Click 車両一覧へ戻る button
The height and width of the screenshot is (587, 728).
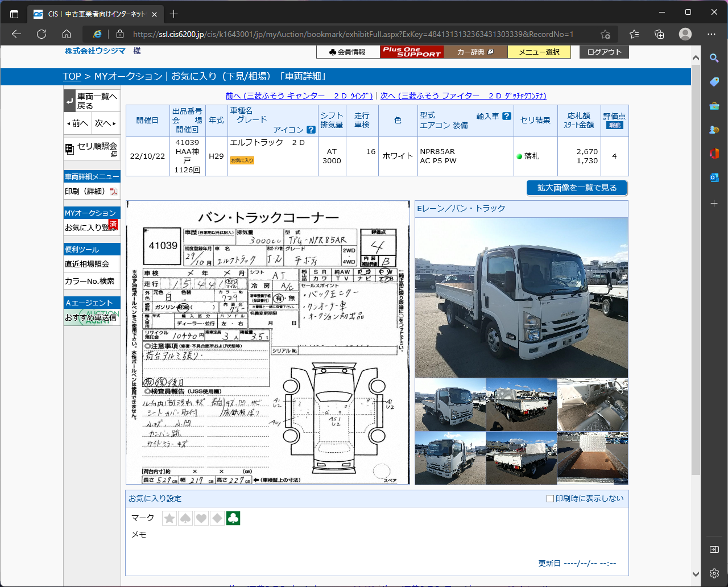click(92, 101)
